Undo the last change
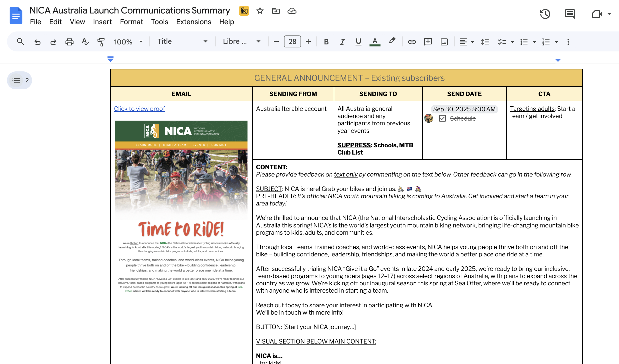This screenshot has width=619, height=364. point(37,41)
